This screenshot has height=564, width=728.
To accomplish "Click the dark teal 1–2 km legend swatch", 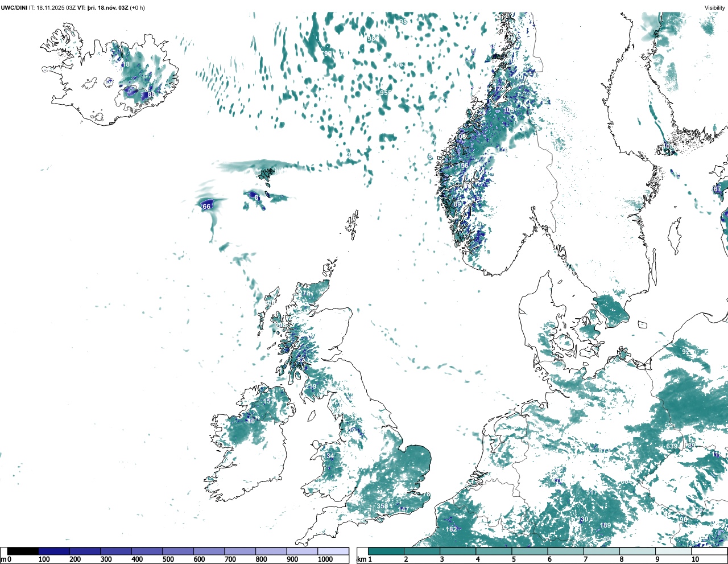I will point(386,551).
